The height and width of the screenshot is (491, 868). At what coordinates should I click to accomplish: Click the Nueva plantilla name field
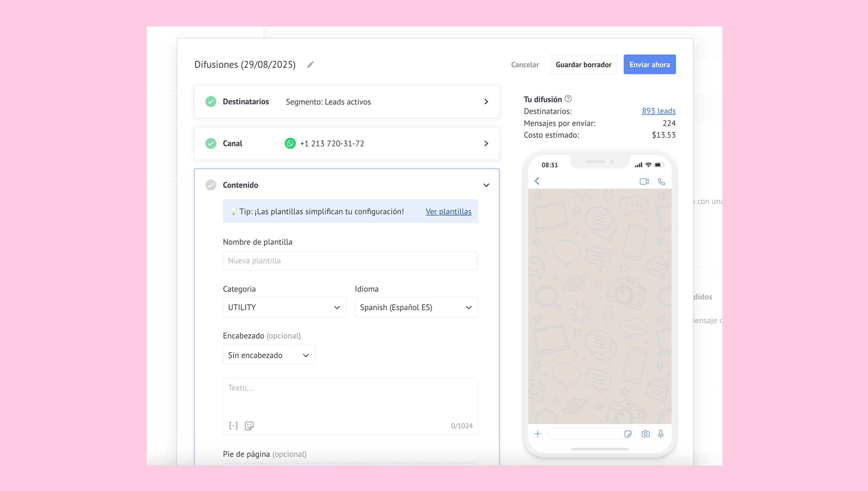(x=350, y=261)
